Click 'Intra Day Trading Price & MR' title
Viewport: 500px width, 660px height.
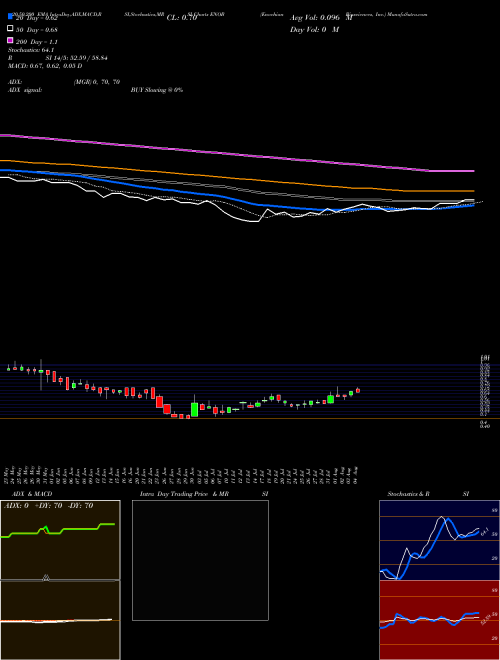184,494
